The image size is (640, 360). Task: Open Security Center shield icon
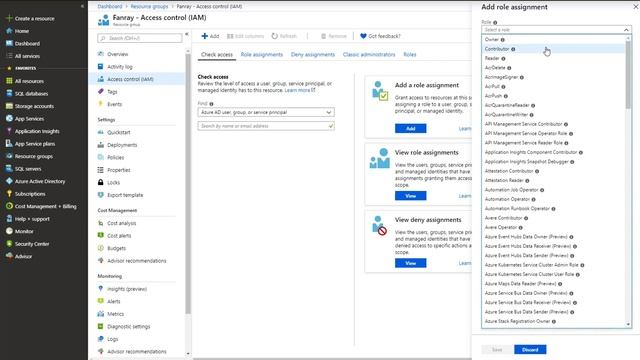pyautogui.click(x=9, y=244)
